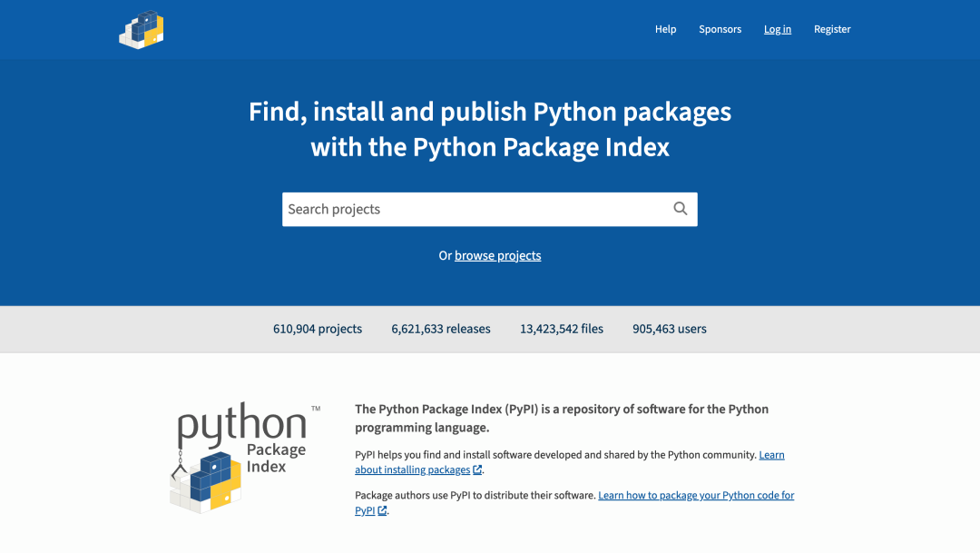Open the Help menu item
The image size is (980, 553).
click(x=666, y=29)
